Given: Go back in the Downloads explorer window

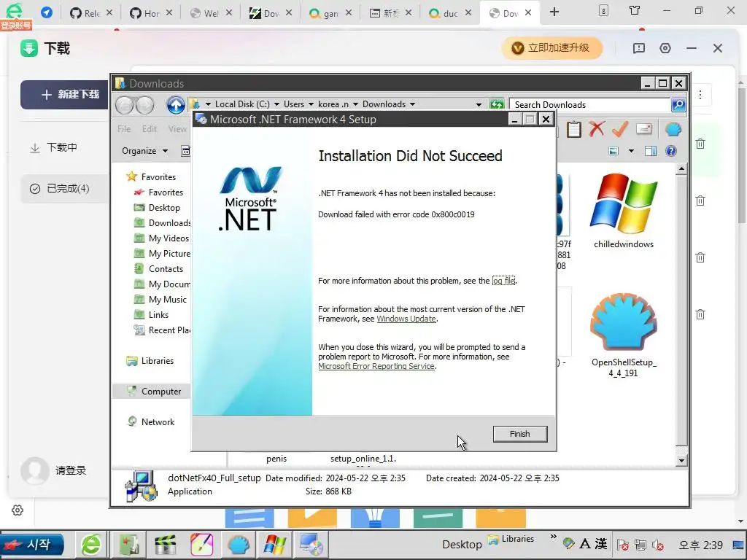Looking at the screenshot, I should tap(124, 105).
